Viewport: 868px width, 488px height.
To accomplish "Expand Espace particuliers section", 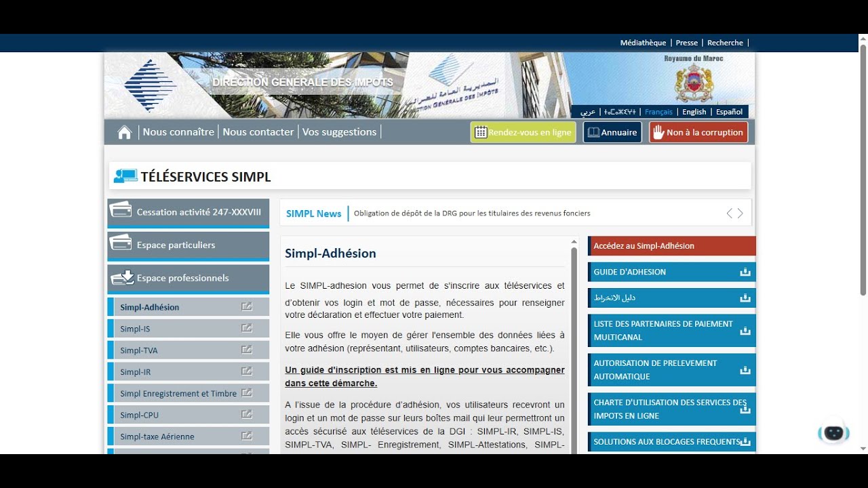I will (189, 245).
